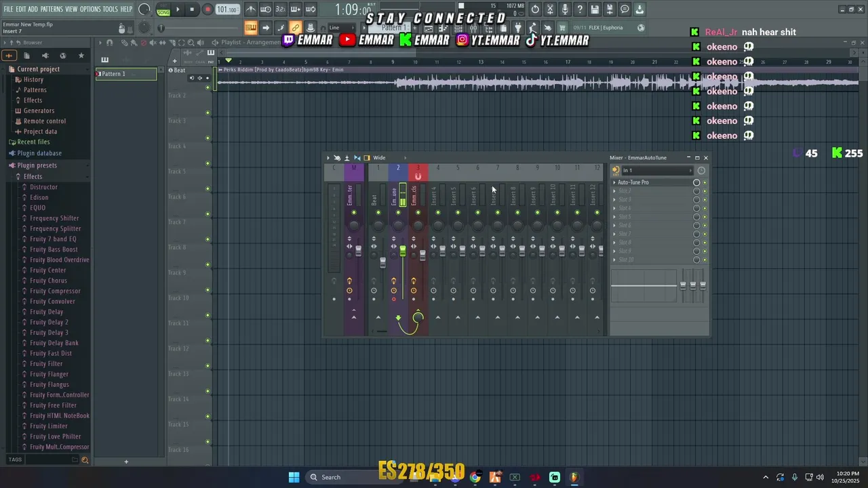Select Current project in the browser

[x=38, y=69]
